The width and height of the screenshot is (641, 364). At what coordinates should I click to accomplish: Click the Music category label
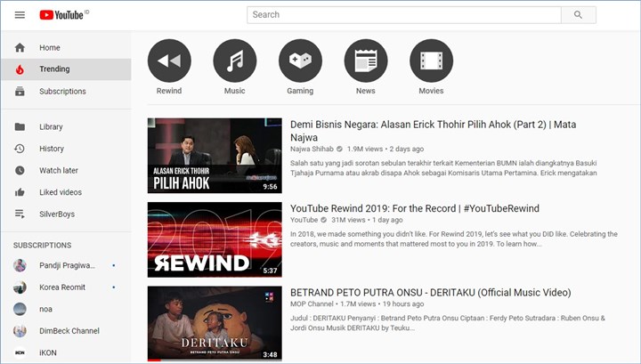click(235, 91)
